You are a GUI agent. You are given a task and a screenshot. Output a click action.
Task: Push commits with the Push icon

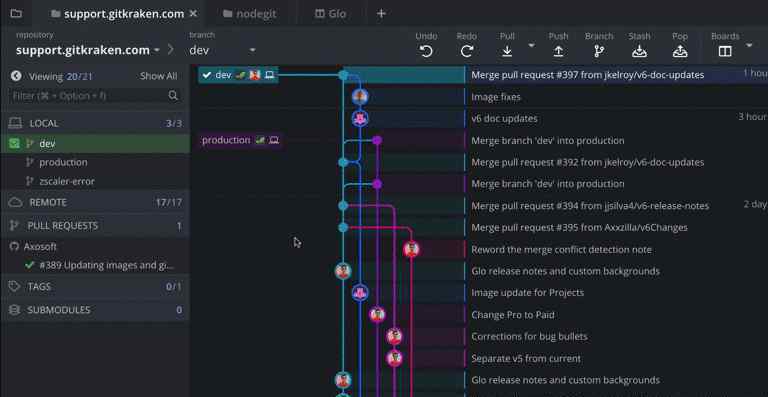click(x=558, y=51)
